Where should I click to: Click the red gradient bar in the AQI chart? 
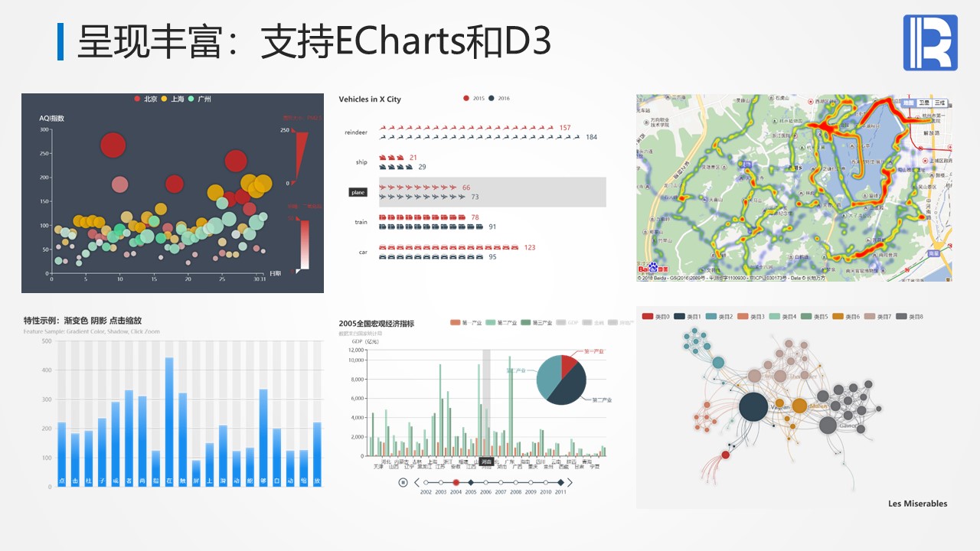(x=305, y=244)
